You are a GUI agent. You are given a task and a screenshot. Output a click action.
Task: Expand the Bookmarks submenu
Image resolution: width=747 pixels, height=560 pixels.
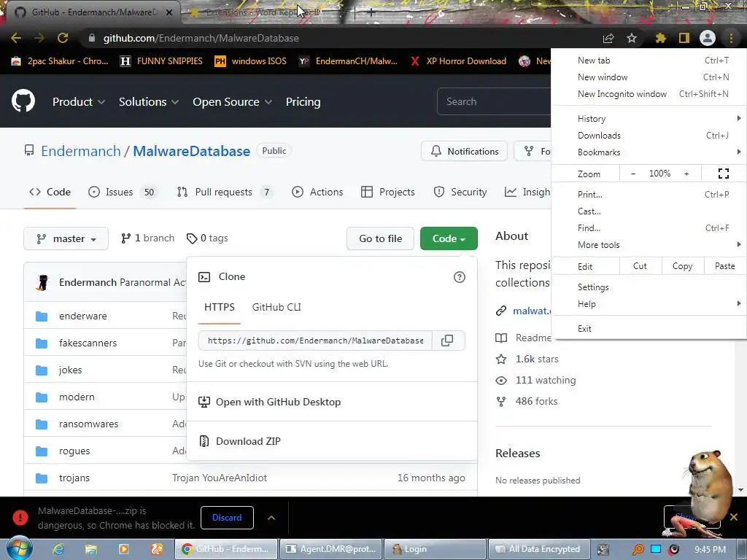coord(649,152)
